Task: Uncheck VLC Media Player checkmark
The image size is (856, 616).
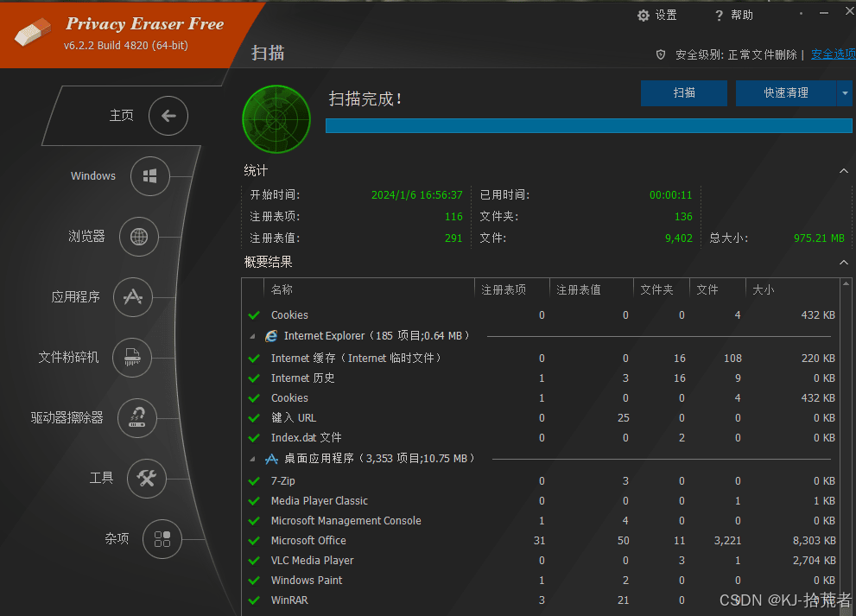Action: [x=254, y=561]
